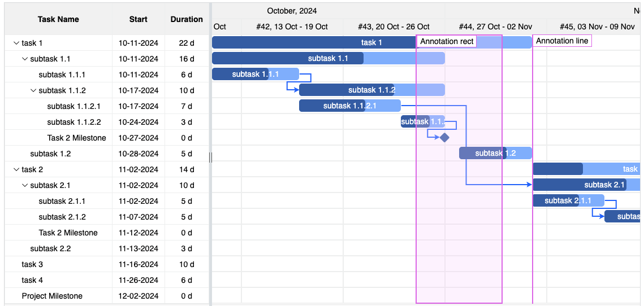Image resolution: width=644 pixels, height=306 pixels.
Task: Click start date 11-26-2024 cell
Action: pyautogui.click(x=139, y=281)
